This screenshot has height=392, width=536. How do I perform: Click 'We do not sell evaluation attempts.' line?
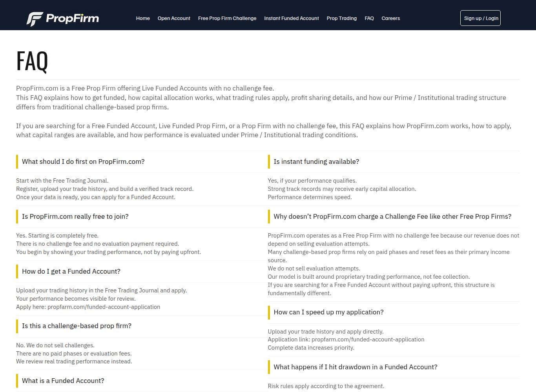pyautogui.click(x=314, y=269)
